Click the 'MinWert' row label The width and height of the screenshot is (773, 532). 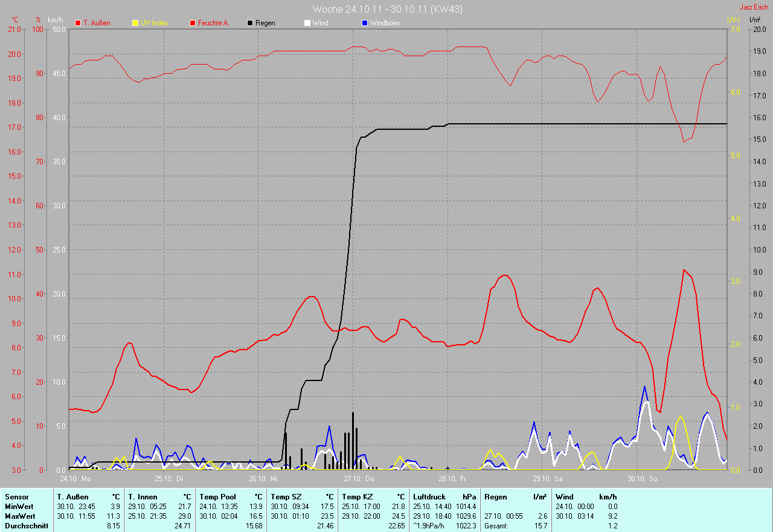click(18, 506)
